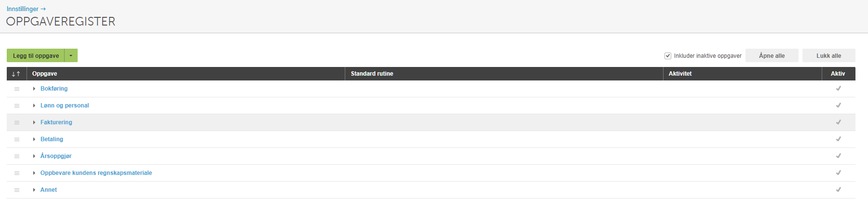Click the drag handle for the Annet row
The height and width of the screenshot is (212, 868).
[17, 190]
